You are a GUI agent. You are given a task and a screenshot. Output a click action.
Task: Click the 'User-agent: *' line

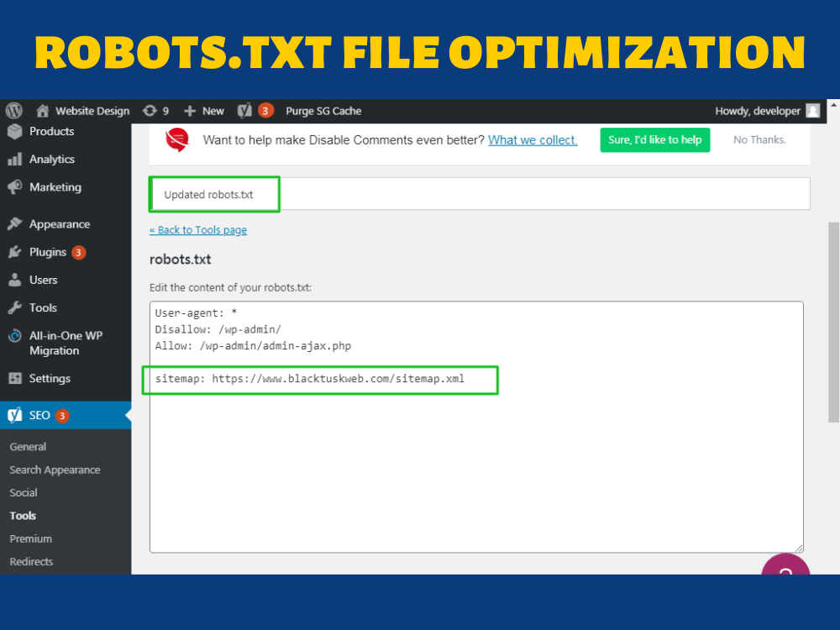(x=196, y=312)
